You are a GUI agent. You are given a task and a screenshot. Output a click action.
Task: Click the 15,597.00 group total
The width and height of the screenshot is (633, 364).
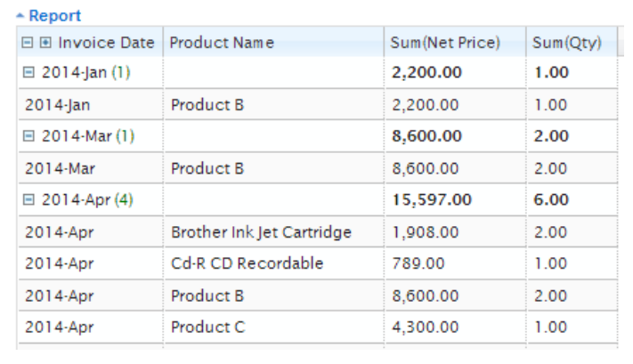(x=432, y=200)
